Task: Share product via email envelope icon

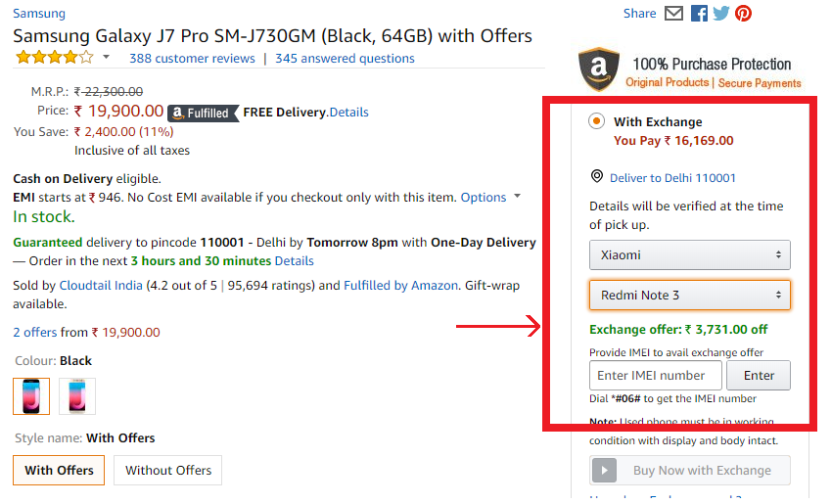Action: [673, 14]
